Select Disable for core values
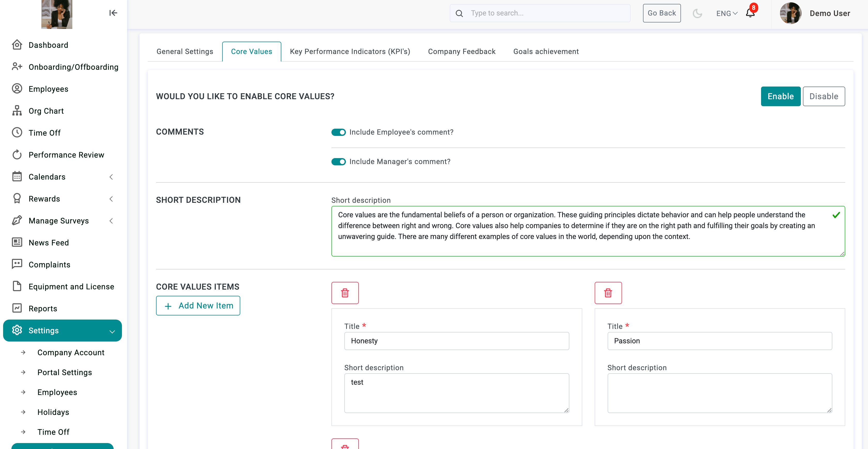The height and width of the screenshot is (449, 868). [x=824, y=96]
